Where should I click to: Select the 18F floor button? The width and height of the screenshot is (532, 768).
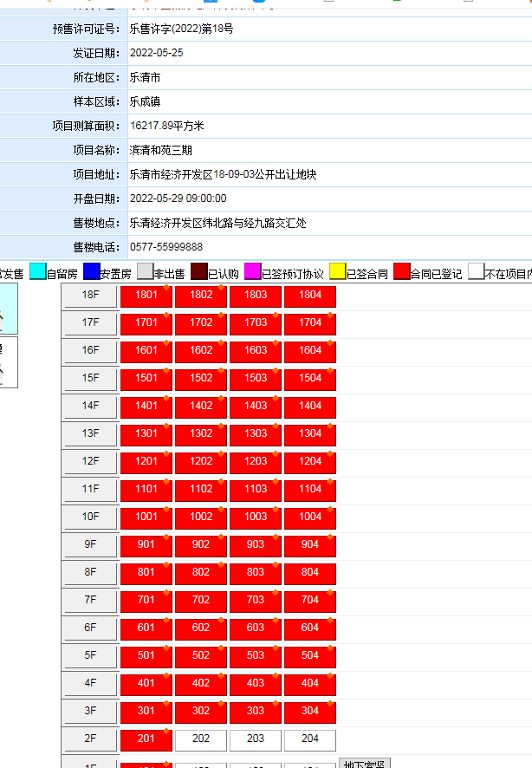(90, 295)
